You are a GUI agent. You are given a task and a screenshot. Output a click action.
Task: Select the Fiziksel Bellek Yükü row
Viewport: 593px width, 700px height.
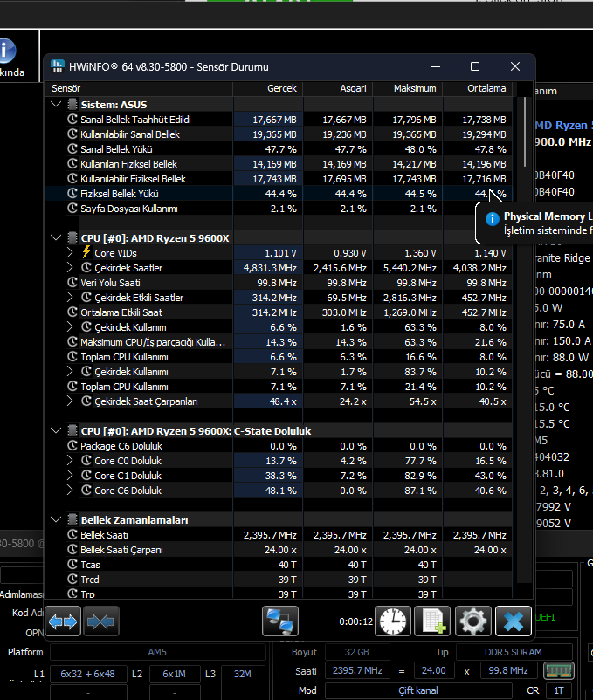279,193
